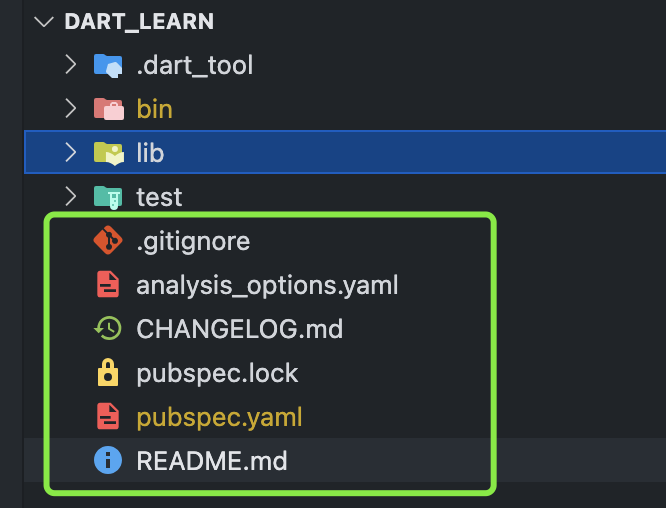Open the pubspec.yaml file
Screen dimensions: 666x508
pos(219,417)
